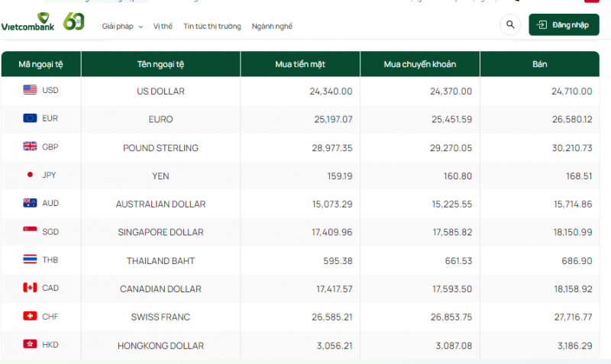Go to the Ngành nghề menu
Viewport: 611px width, 364px height.
(272, 27)
